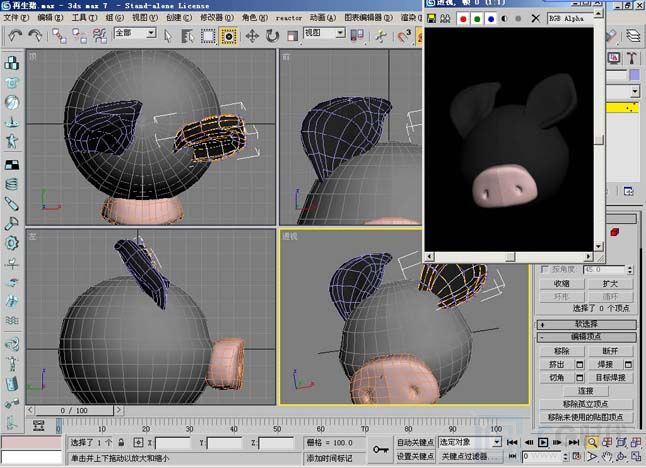Toggle monochrome display in render window
Image resolution: width=646 pixels, height=468 pixels.
(518, 19)
